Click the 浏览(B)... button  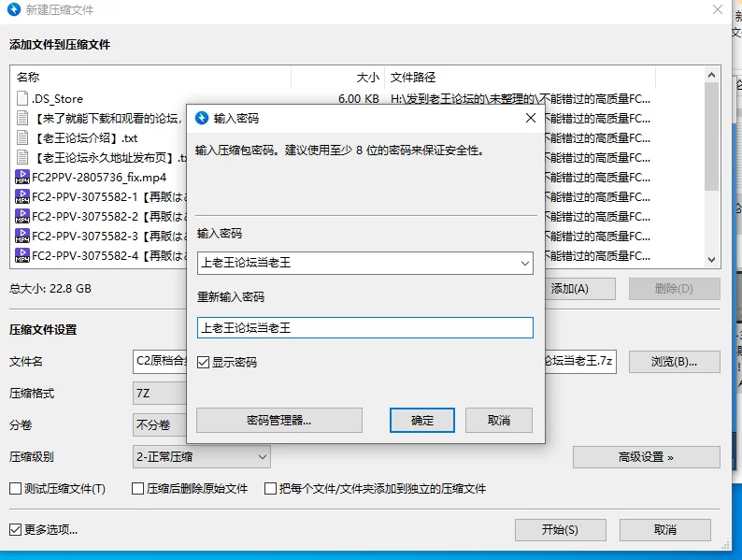click(675, 362)
